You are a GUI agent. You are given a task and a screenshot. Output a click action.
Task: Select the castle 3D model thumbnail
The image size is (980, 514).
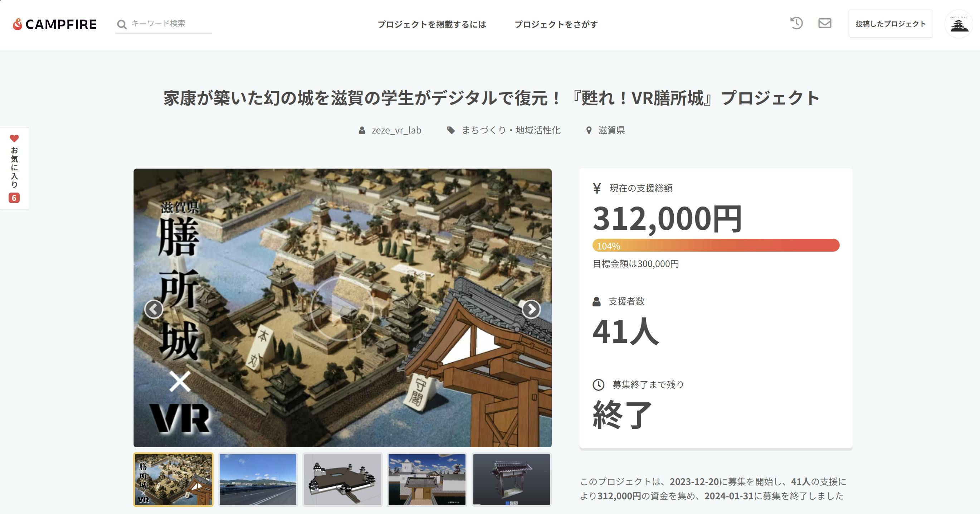pyautogui.click(x=342, y=479)
